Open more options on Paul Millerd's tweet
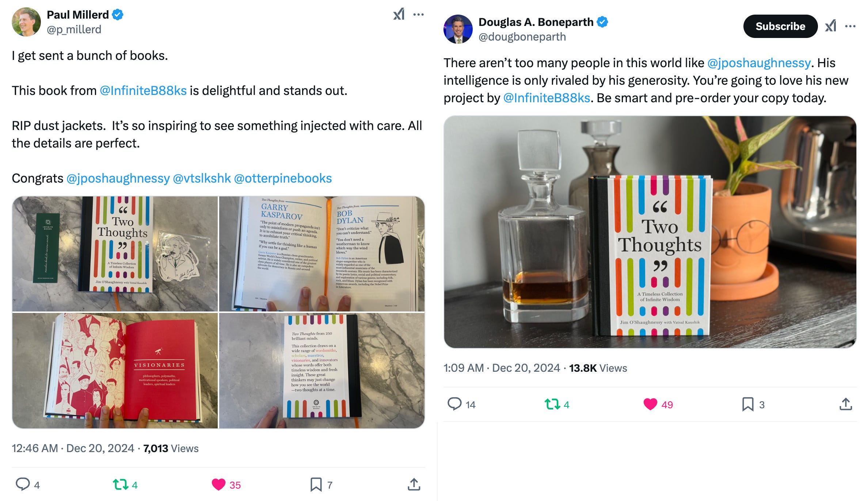868x501 pixels. pos(418,15)
